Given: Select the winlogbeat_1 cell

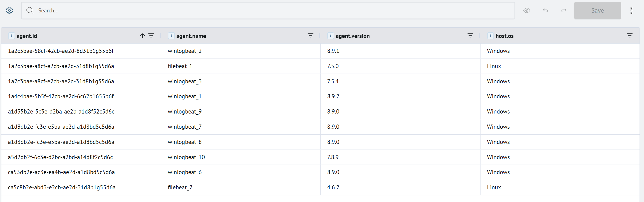Looking at the screenshot, I should [x=241, y=96].
